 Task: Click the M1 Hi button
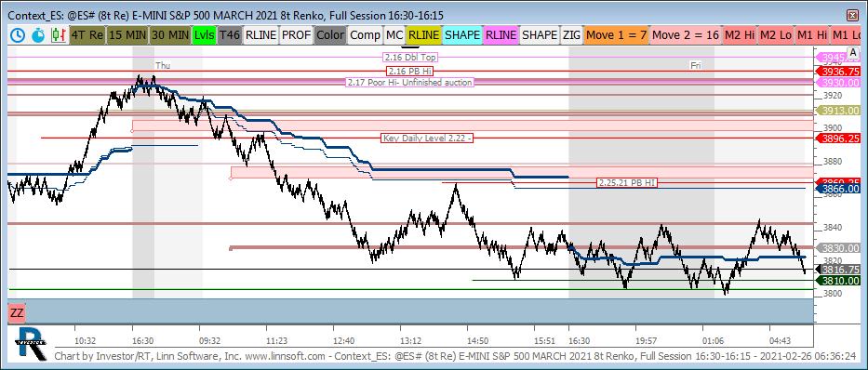point(812,34)
